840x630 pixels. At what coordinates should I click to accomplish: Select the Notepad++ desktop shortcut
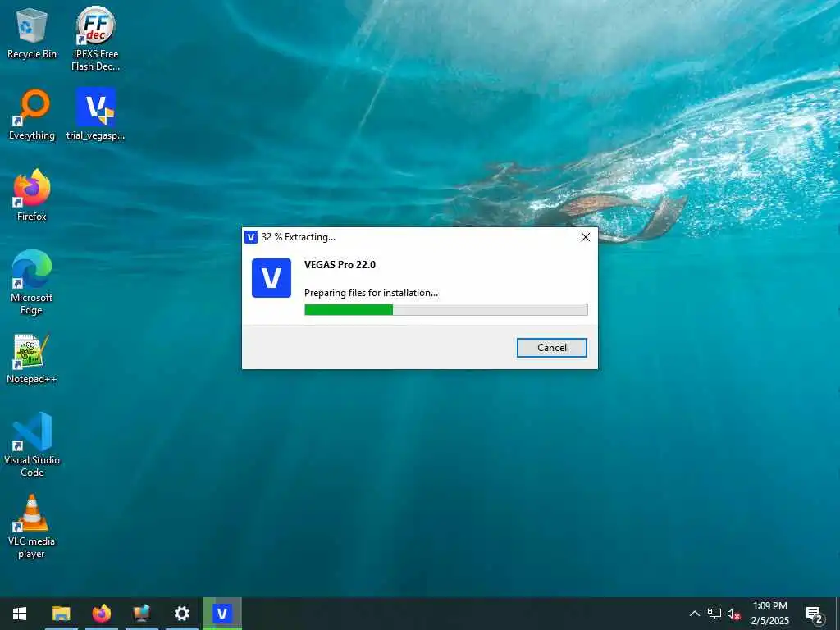[x=32, y=359]
